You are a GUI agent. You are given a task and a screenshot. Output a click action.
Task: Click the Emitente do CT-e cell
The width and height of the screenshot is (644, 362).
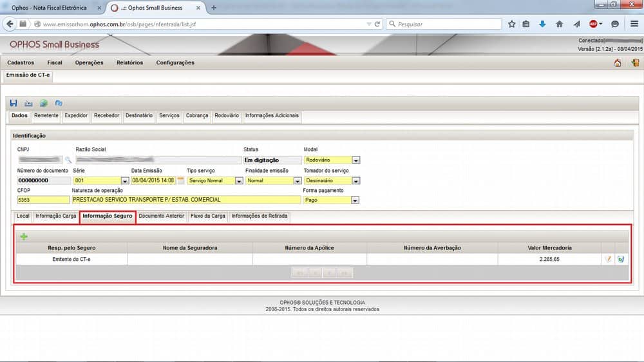pos(71,260)
